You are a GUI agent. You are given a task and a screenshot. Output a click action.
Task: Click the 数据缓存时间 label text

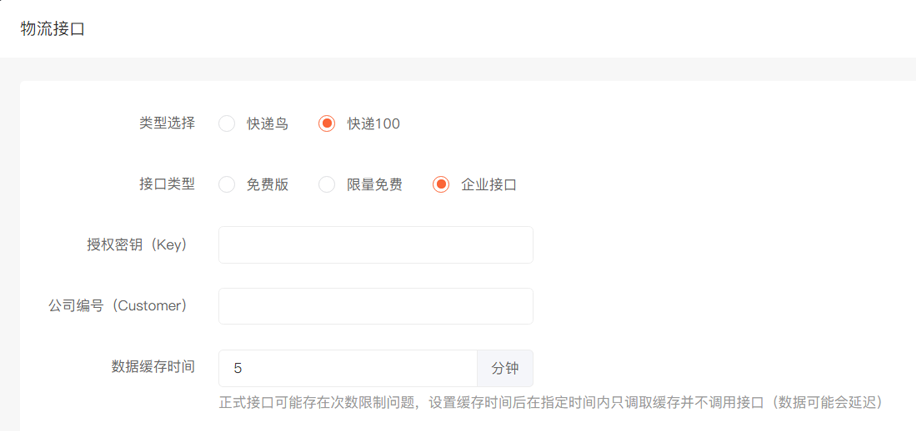click(153, 367)
